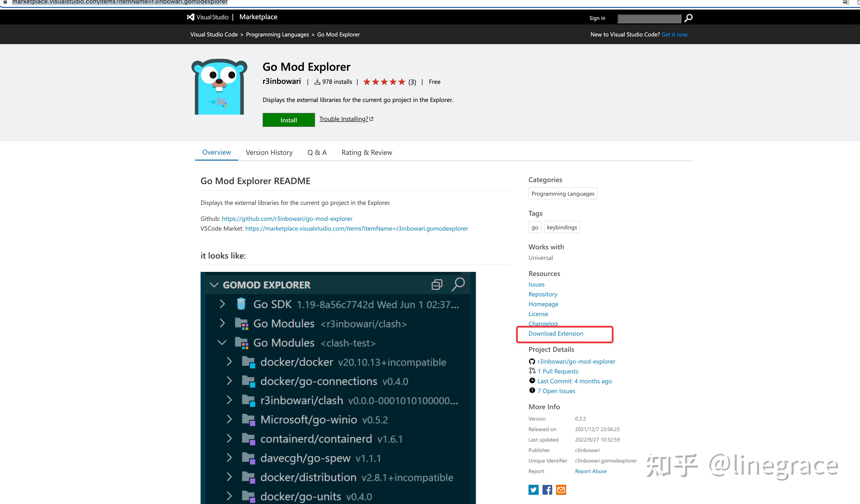
Task: Click the green Install button
Action: pyautogui.click(x=288, y=120)
